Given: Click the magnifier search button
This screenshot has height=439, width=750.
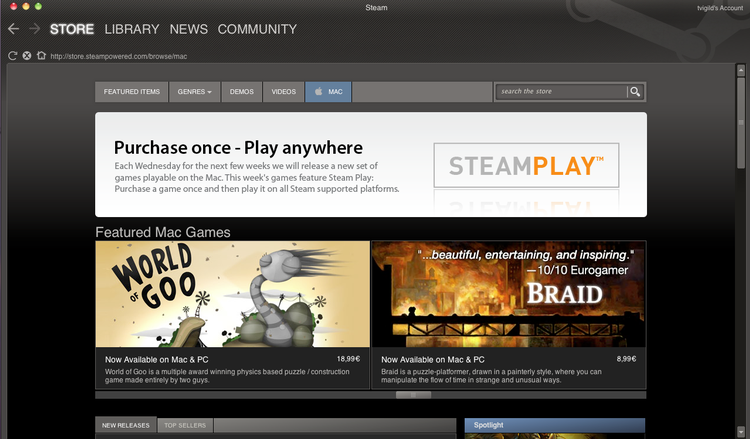Looking at the screenshot, I should click(635, 91).
